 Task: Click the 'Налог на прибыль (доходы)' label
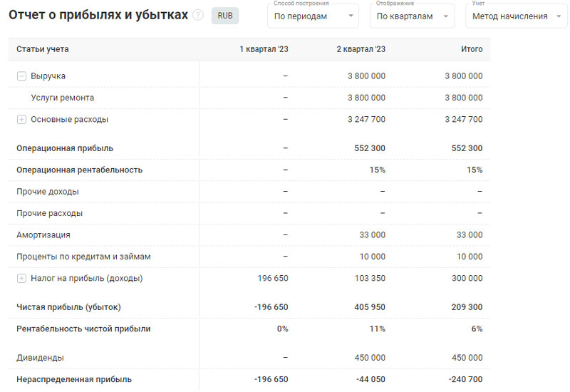click(86, 278)
